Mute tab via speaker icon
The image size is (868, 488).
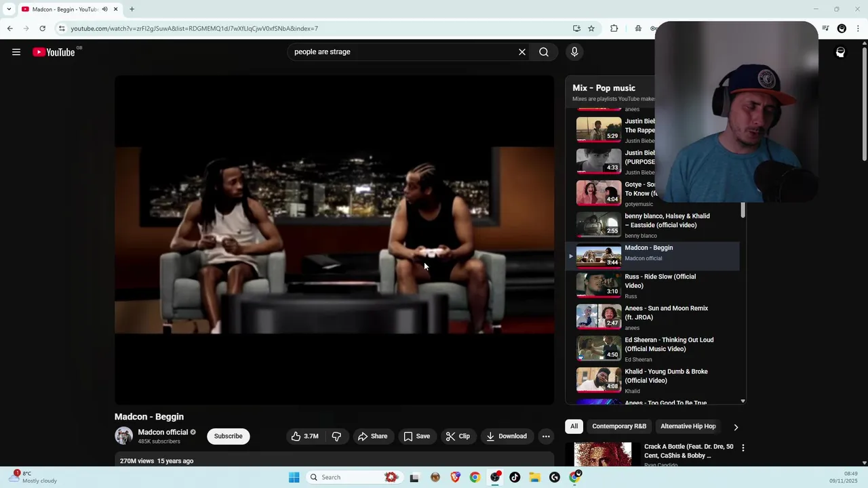pos(104,9)
